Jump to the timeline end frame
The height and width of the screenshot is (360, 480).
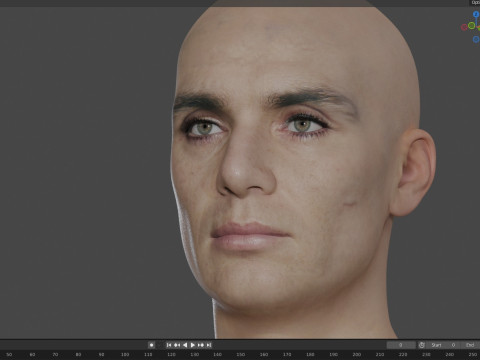point(209,345)
